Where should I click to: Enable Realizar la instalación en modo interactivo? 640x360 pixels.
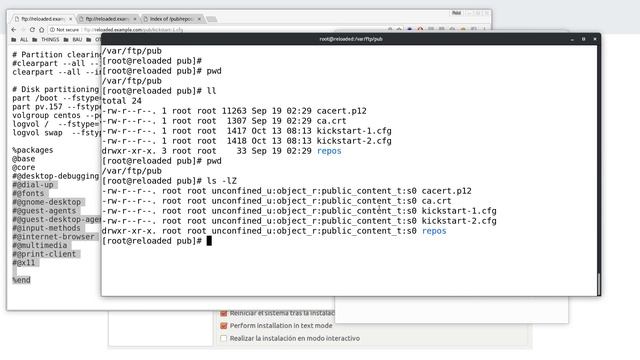pos(223,338)
